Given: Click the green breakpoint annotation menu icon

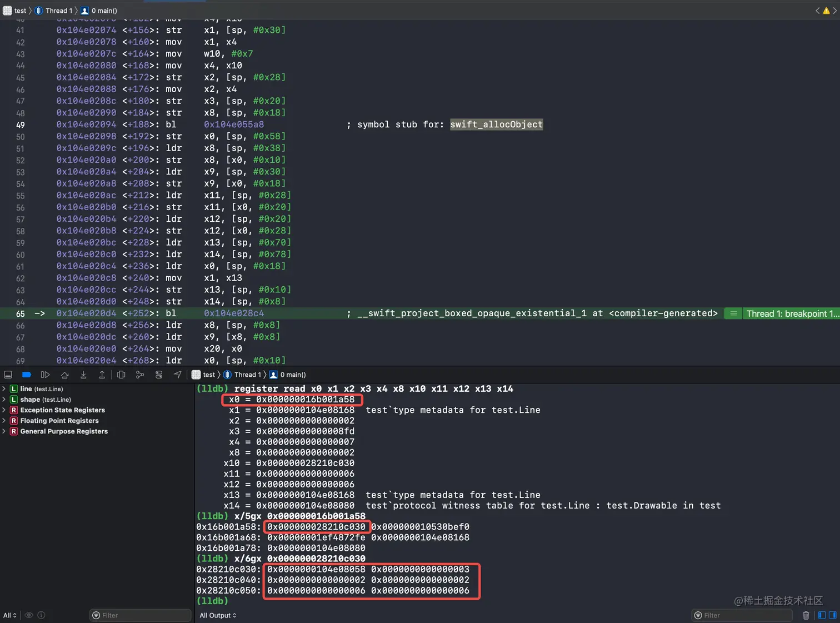Looking at the screenshot, I should [733, 313].
